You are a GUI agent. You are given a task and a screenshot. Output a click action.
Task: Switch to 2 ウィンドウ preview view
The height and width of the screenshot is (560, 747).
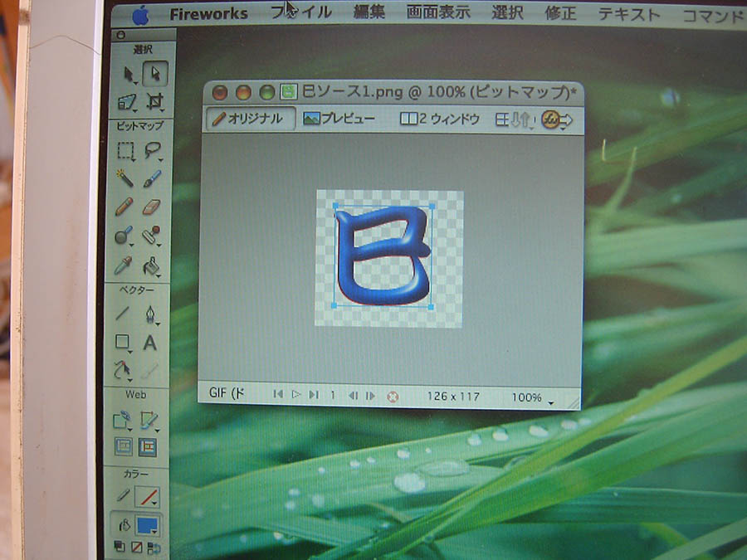440,119
